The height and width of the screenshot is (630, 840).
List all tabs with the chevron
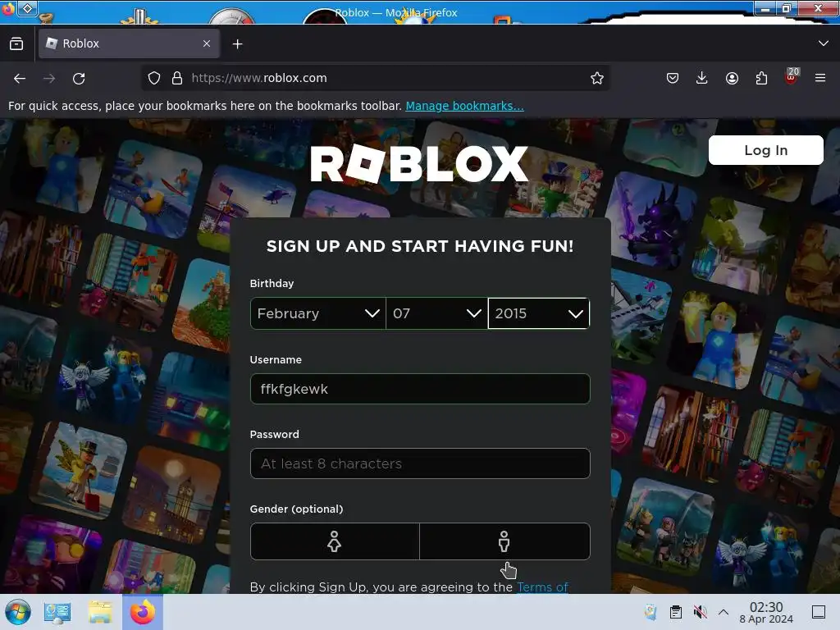tap(824, 43)
